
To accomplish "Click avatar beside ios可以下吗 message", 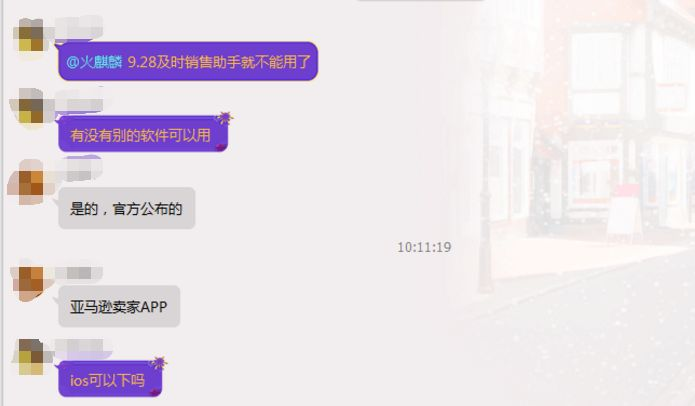I will click(32, 357).
